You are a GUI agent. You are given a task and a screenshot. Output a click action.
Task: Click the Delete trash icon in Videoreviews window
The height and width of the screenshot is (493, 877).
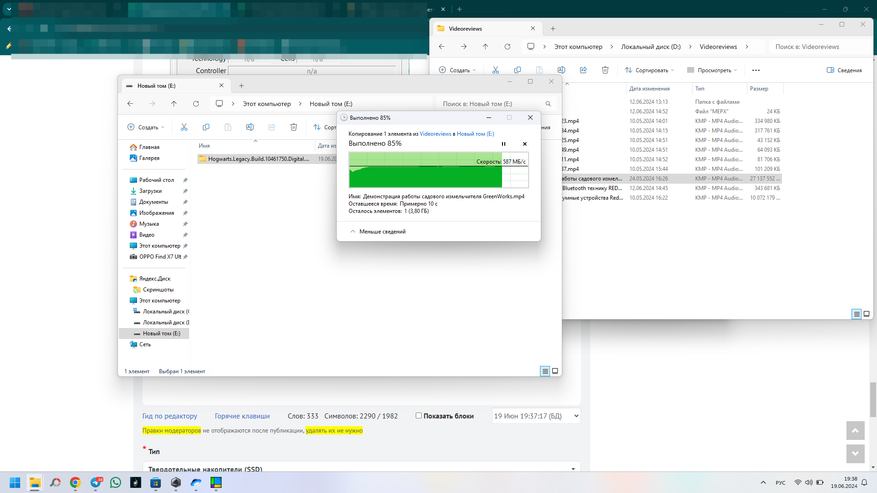coord(605,71)
